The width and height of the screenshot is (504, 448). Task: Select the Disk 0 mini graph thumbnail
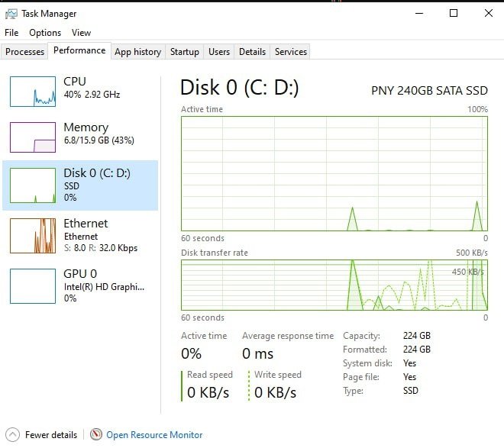33,185
